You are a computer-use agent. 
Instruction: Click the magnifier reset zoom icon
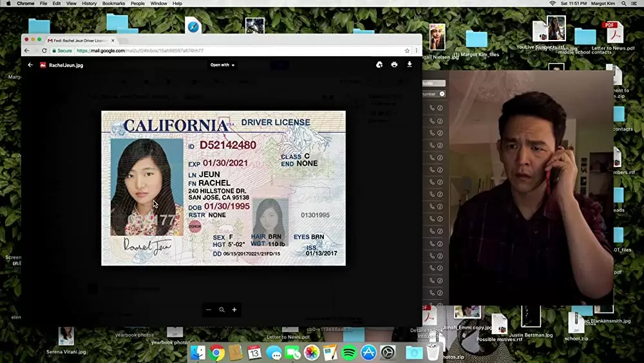222,310
